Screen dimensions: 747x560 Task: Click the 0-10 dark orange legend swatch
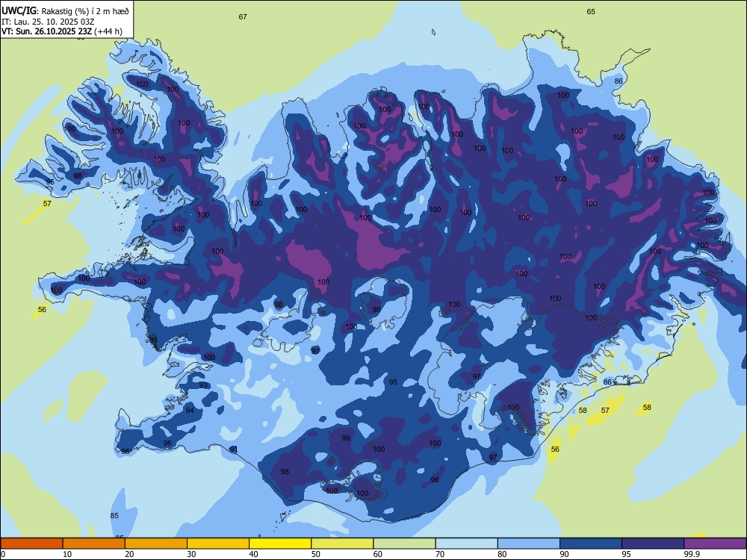(32, 544)
